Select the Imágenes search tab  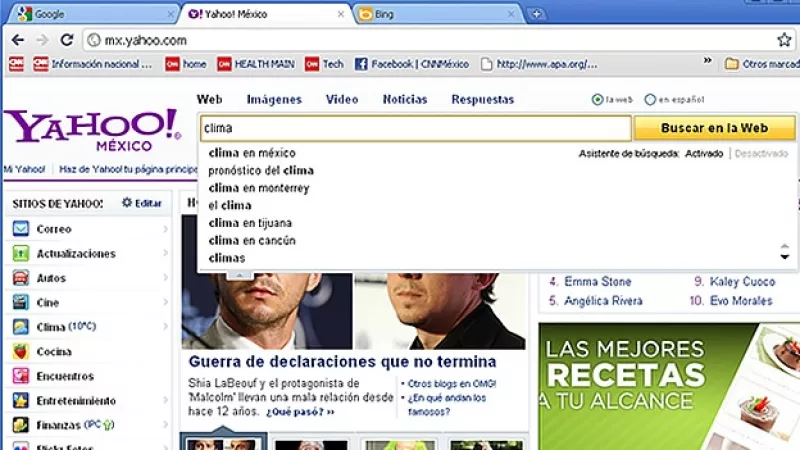274,99
